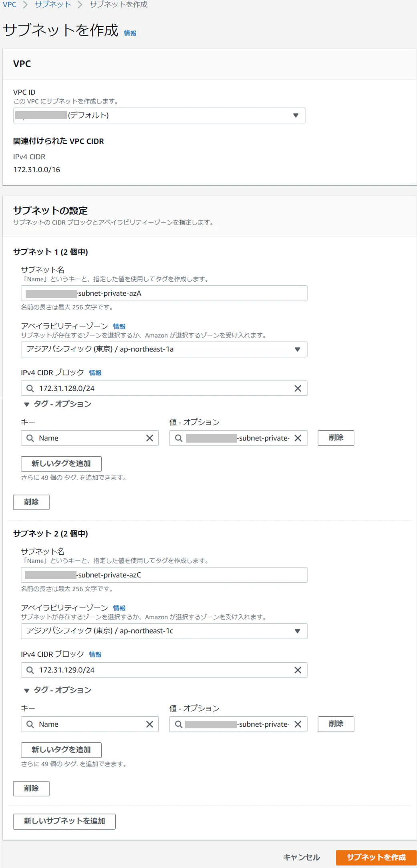Click 新しいタグを追加 for subnet 1
Screen dimensions: 417x868
point(61,463)
